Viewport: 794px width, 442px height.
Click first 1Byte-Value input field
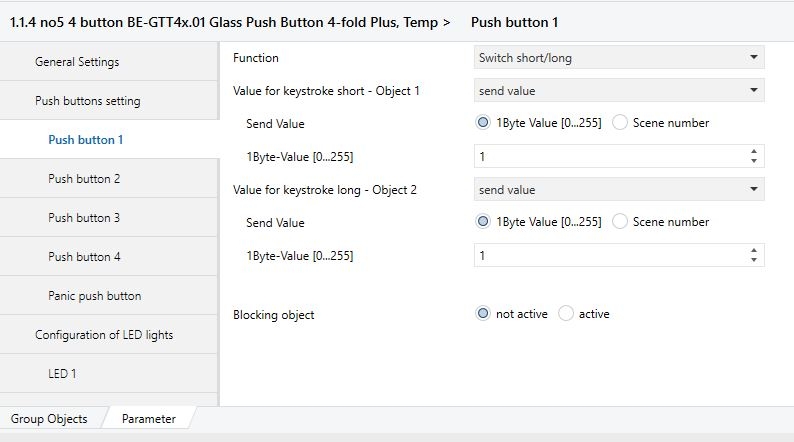pyautogui.click(x=608, y=157)
